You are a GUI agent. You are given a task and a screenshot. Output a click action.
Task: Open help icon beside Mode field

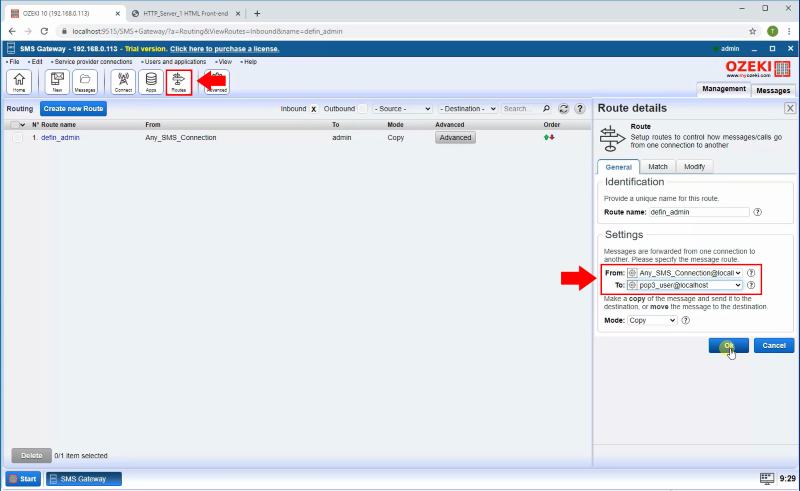pos(686,321)
